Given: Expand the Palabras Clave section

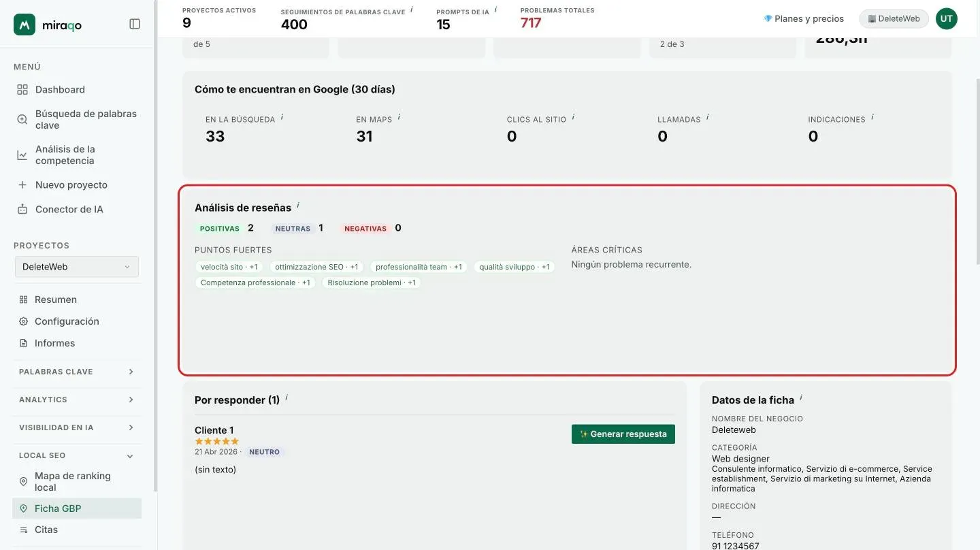Looking at the screenshot, I should (x=77, y=372).
